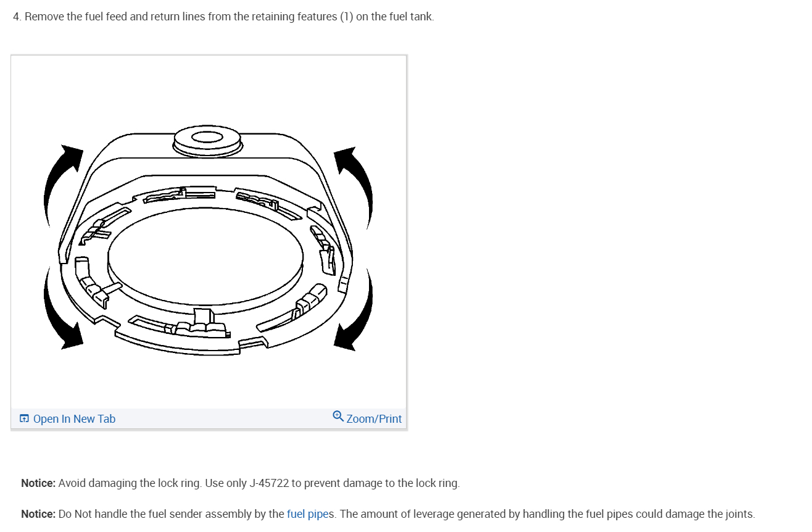Click the sentence about leverage damaging joints
812x532 pixels.
(x=547, y=513)
